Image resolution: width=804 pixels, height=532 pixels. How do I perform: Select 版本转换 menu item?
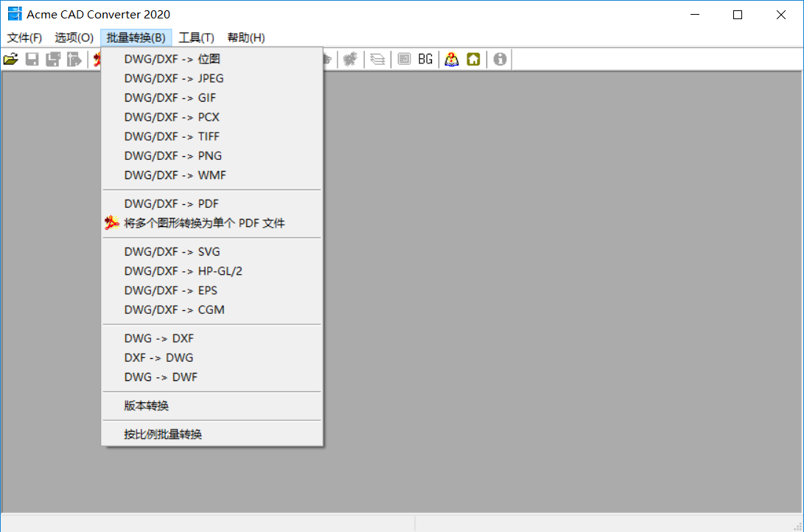[147, 406]
